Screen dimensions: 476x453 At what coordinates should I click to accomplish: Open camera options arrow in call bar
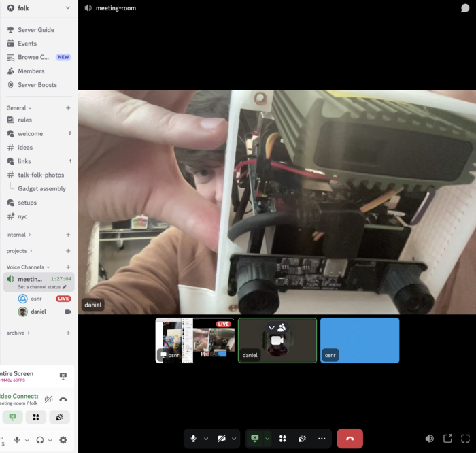(x=234, y=439)
